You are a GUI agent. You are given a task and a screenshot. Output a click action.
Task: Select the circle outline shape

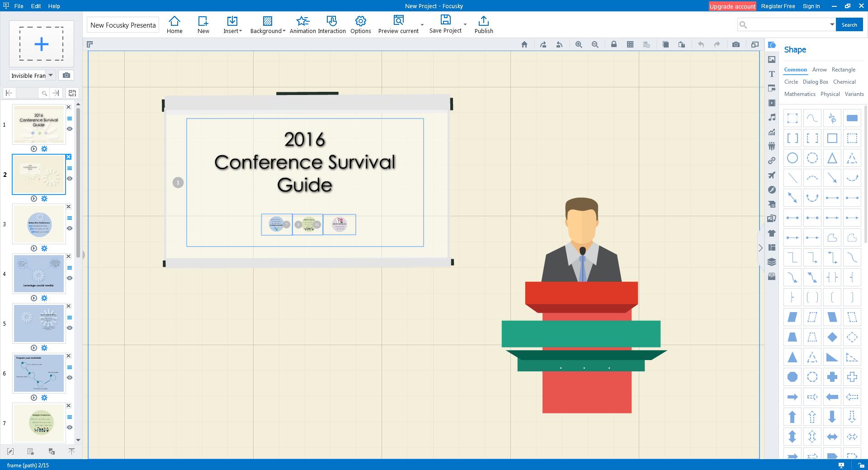[792, 158]
